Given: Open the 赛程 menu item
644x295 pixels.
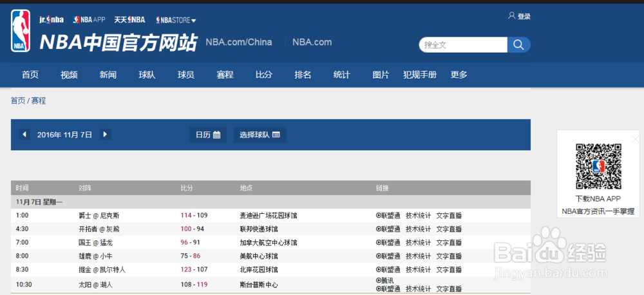Looking at the screenshot, I should tap(225, 75).
